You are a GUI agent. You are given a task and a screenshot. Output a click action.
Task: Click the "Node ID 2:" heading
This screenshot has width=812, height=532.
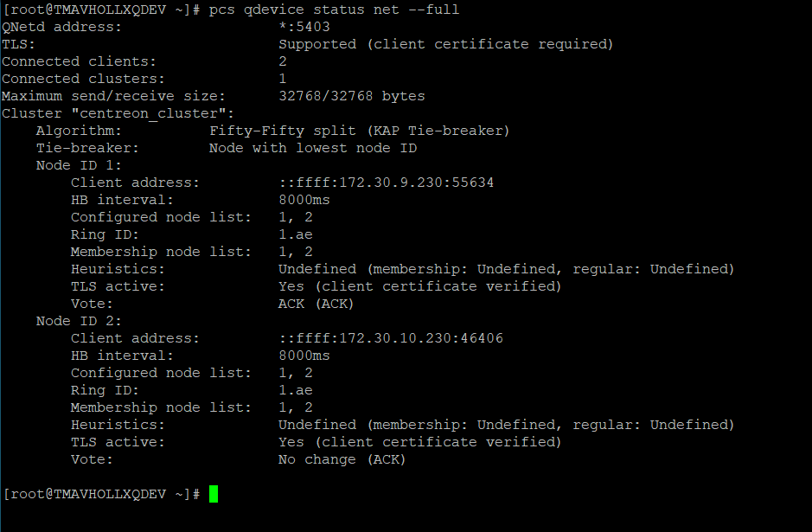[79, 321]
